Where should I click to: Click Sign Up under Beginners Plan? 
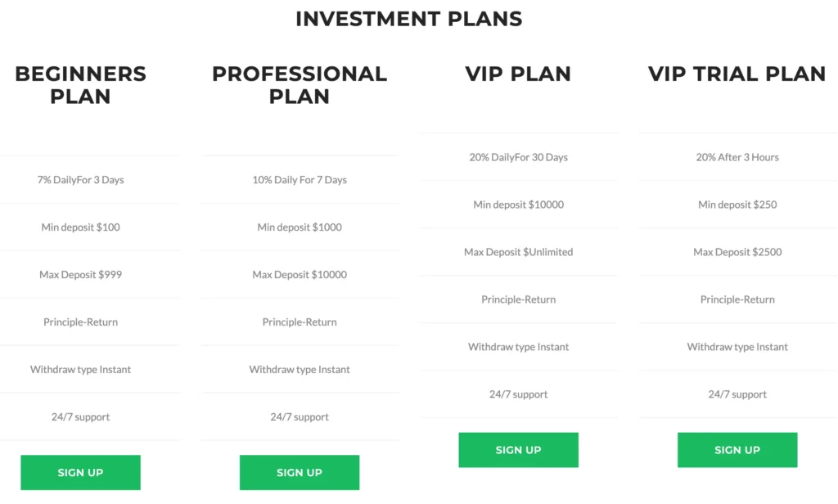coord(80,472)
